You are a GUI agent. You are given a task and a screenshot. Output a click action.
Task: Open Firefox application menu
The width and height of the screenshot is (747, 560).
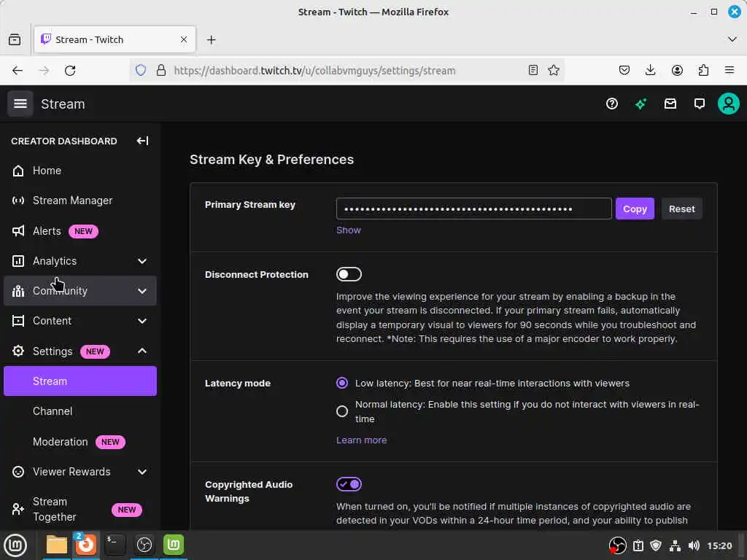coord(729,71)
